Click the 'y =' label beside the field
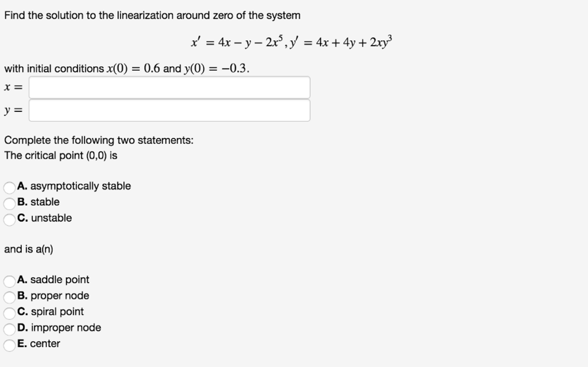 [x=11, y=109]
